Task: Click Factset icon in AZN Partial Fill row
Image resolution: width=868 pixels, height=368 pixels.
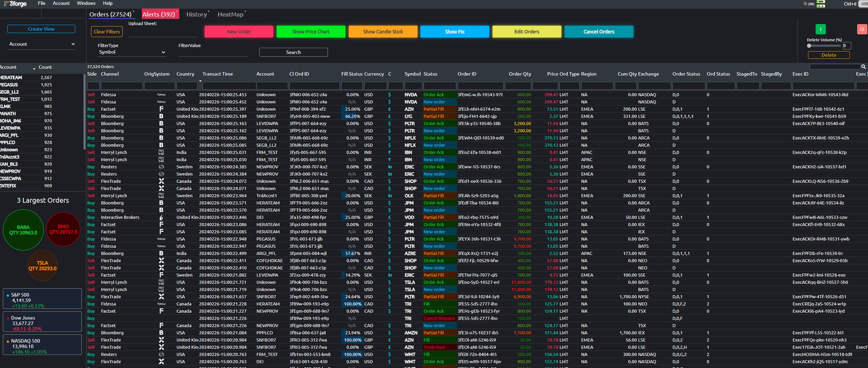Action: click(x=161, y=109)
